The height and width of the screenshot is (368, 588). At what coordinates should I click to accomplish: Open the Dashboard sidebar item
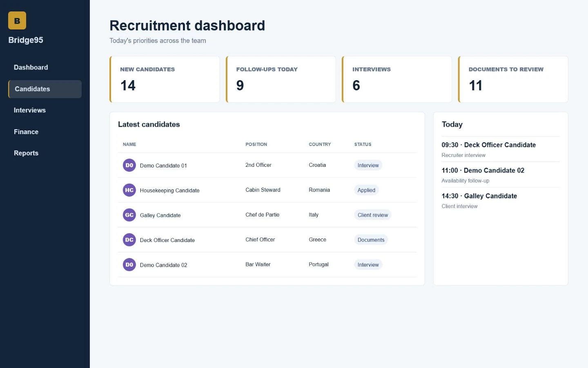coord(45,67)
